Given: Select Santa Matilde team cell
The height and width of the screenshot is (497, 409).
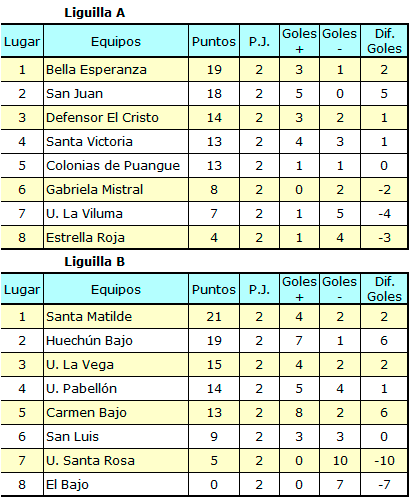Looking at the screenshot, I should [x=116, y=316].
